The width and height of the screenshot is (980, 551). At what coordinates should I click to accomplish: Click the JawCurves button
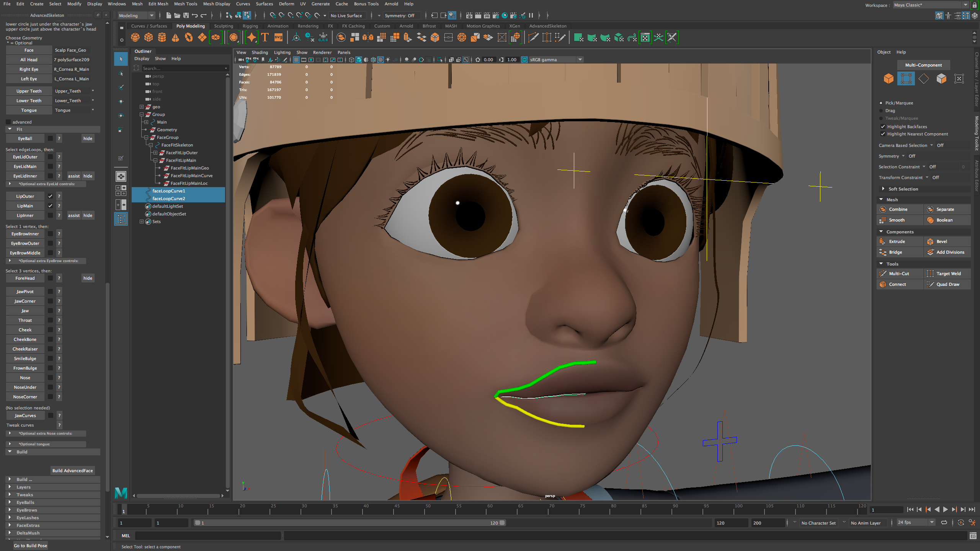pos(25,416)
